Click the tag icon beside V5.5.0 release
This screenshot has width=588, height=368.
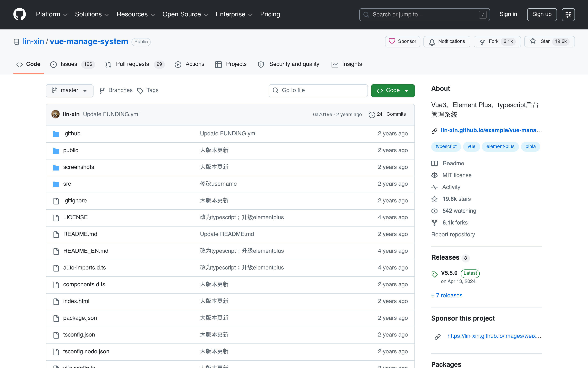click(434, 274)
